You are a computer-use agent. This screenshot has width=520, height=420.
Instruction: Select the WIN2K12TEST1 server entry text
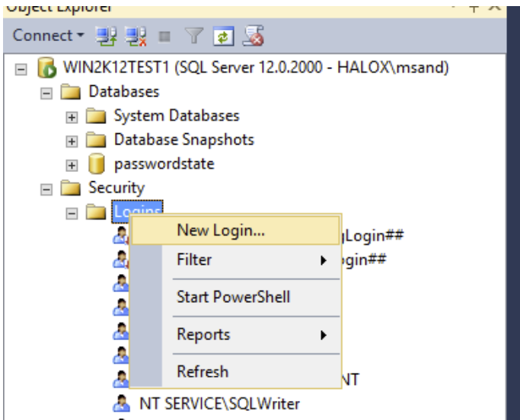pyautogui.click(x=256, y=67)
